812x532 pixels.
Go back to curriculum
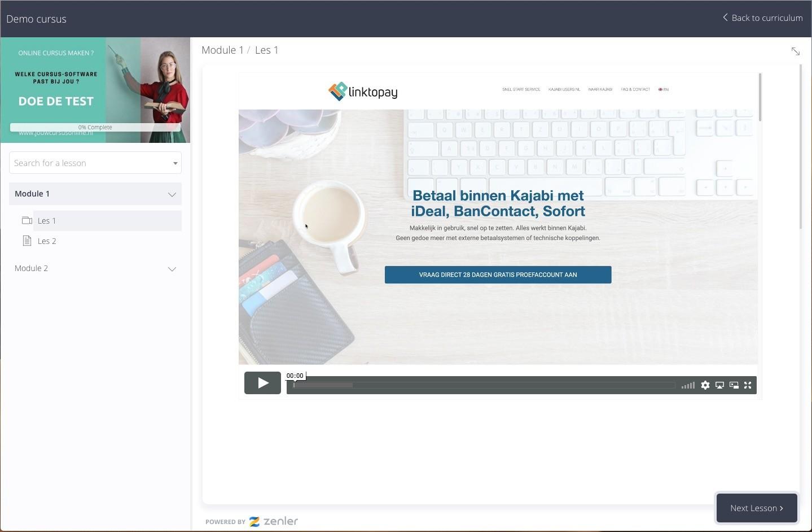coord(762,18)
